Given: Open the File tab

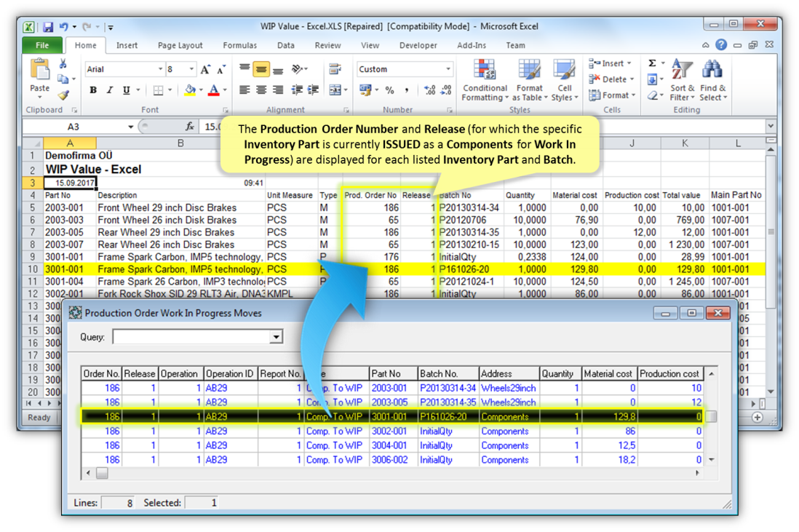Looking at the screenshot, I should pyautogui.click(x=42, y=45).
